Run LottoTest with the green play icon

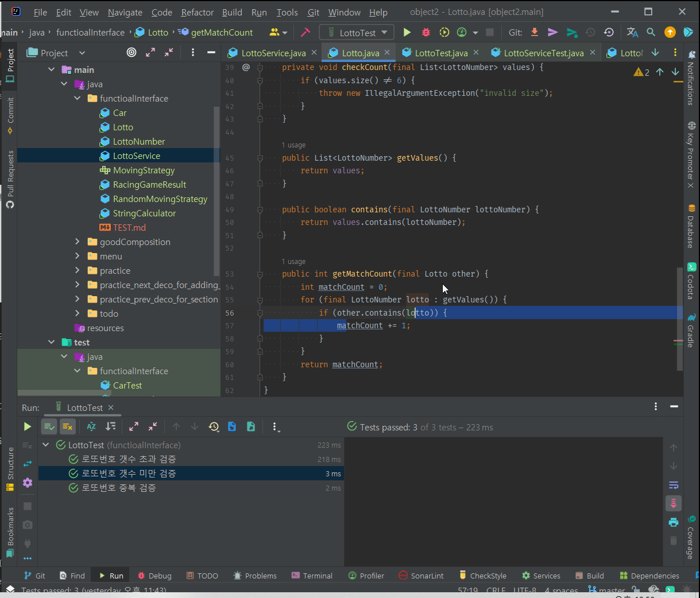point(407,33)
